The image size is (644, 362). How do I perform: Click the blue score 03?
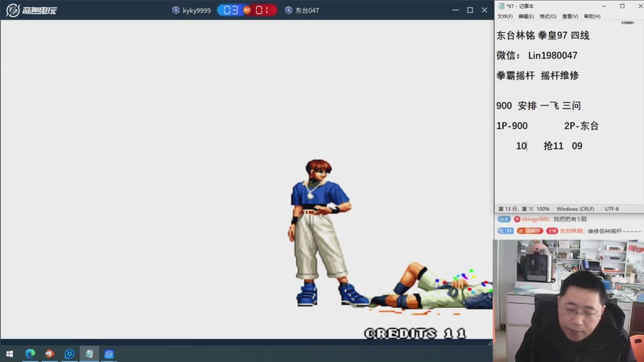pyautogui.click(x=231, y=10)
